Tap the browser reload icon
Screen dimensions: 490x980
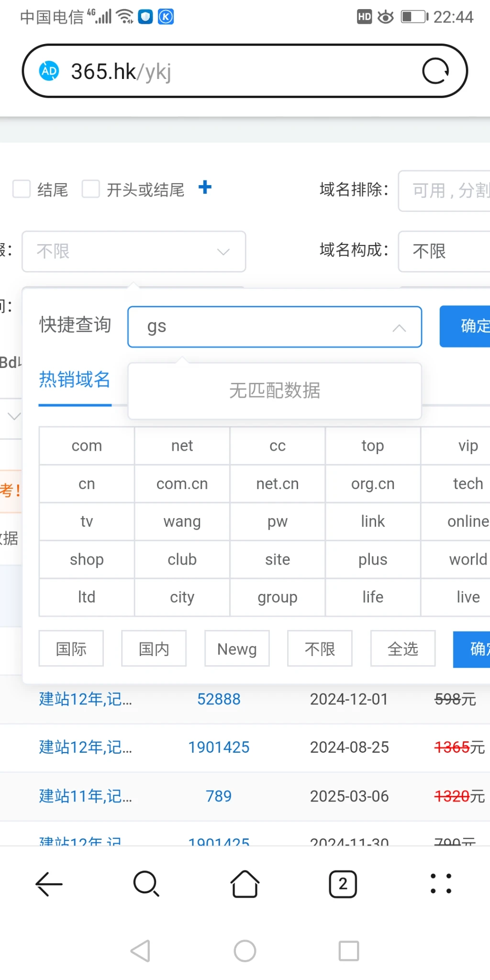tap(435, 71)
